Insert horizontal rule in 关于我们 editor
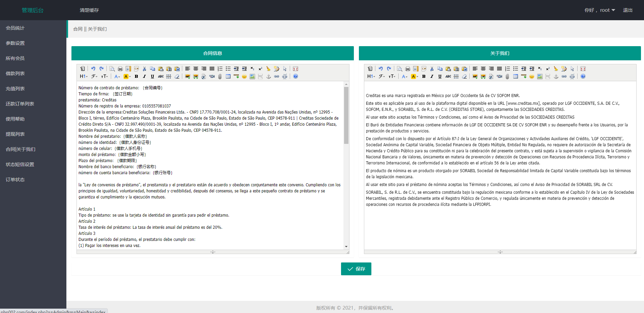 click(524, 76)
